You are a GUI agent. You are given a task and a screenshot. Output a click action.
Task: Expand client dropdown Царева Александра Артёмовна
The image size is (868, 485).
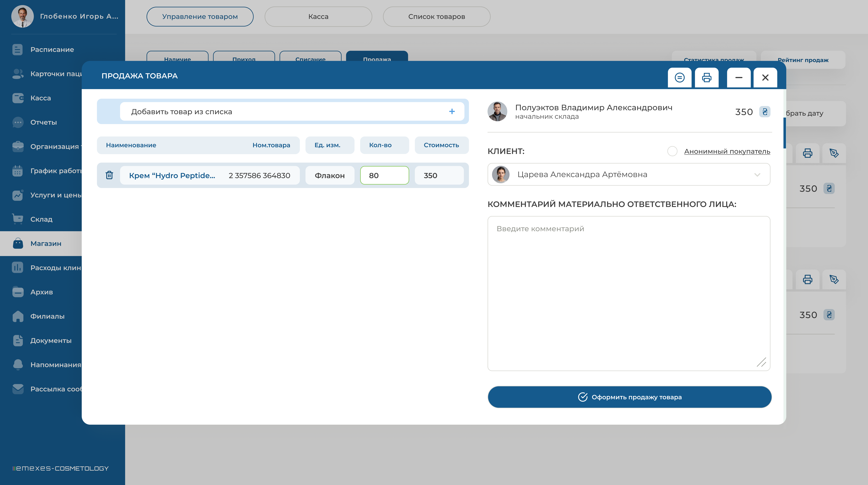click(x=757, y=175)
